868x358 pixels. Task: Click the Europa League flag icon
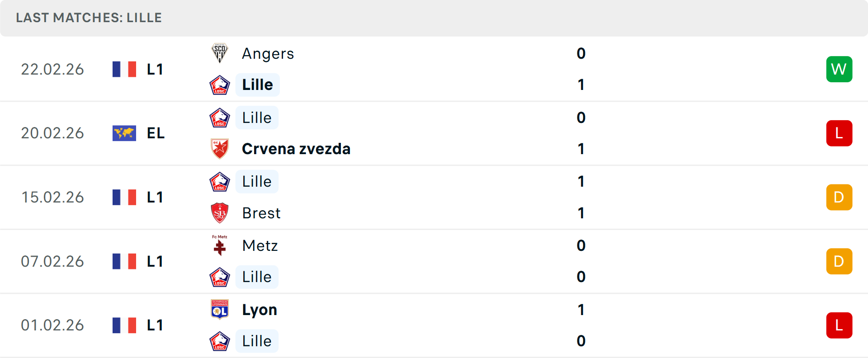coord(124,133)
